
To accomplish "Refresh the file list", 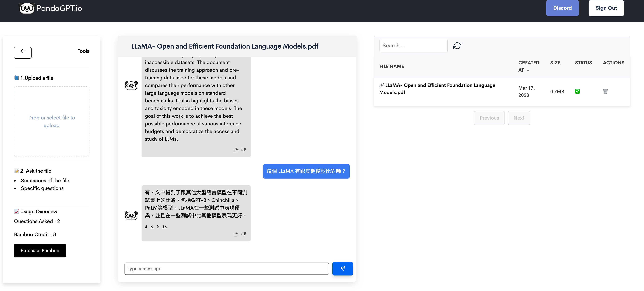I will tap(457, 45).
